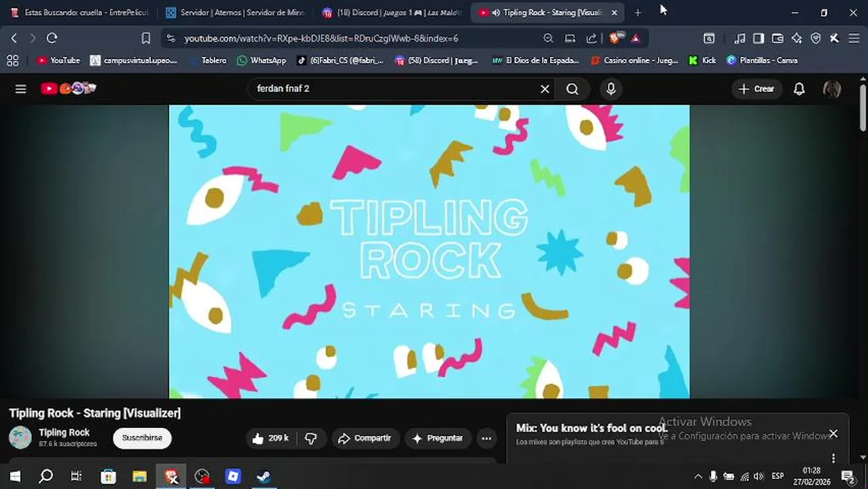The width and height of the screenshot is (868, 489).
Task: Share the video via Compartir
Action: coord(365,438)
